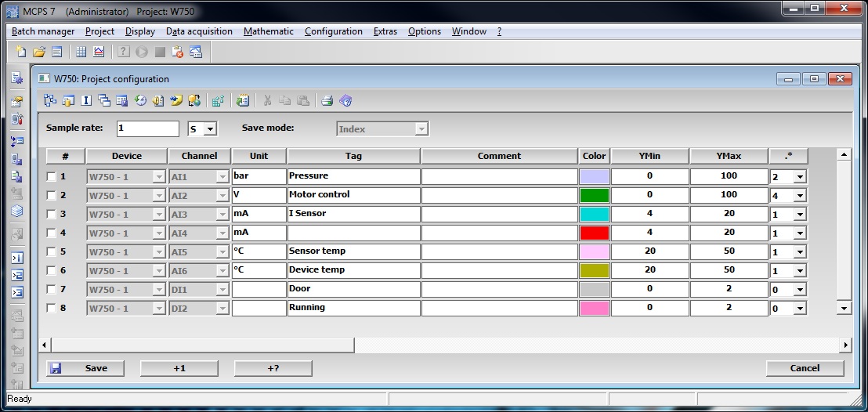This screenshot has width=868, height=412.
Task: Click the Cancel button
Action: click(805, 368)
